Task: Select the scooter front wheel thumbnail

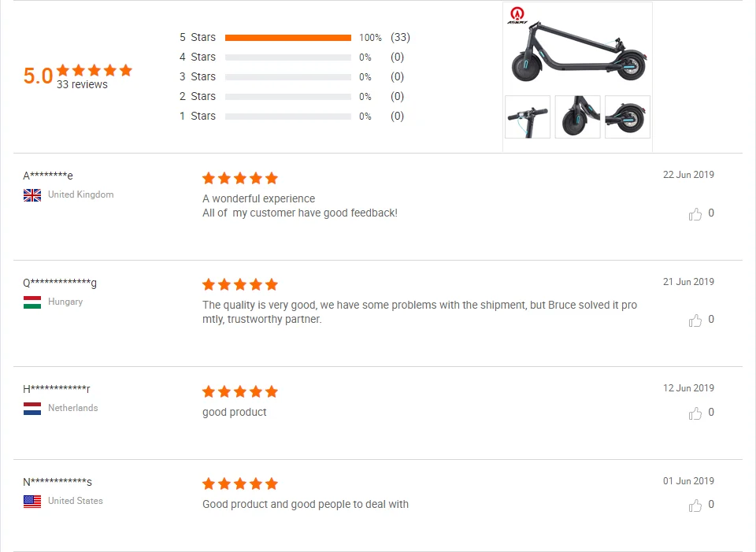Action: tap(577, 117)
